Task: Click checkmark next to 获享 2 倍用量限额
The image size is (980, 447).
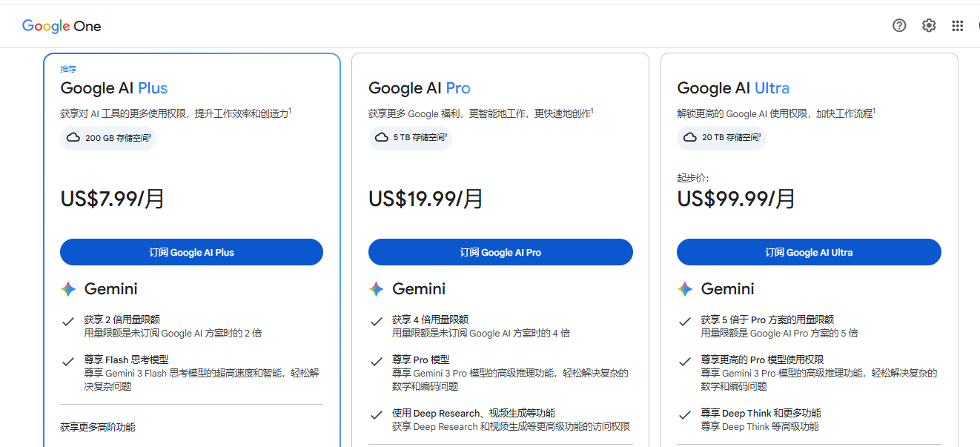Action: [x=68, y=321]
